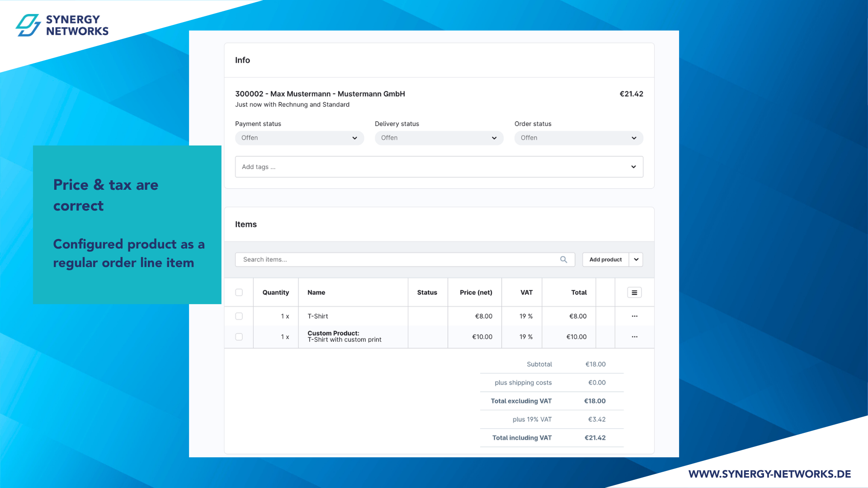Viewport: 868px width, 488px height.
Task: Check the Custom Product row checkbox
Action: (x=239, y=337)
